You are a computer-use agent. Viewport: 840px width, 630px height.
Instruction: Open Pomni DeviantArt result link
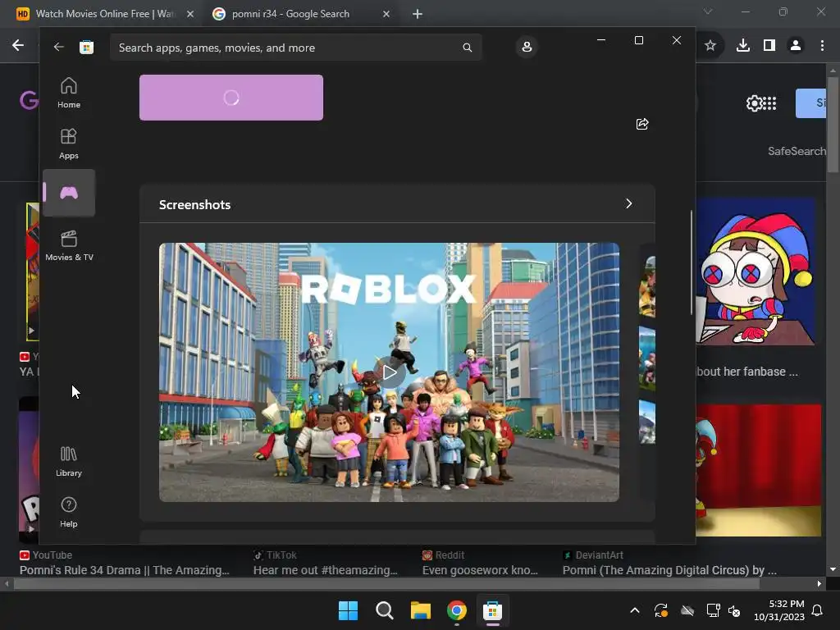click(x=669, y=570)
